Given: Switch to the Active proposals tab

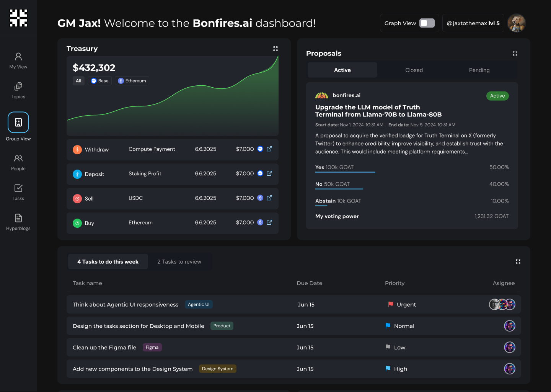Looking at the screenshot, I should pyautogui.click(x=342, y=70).
